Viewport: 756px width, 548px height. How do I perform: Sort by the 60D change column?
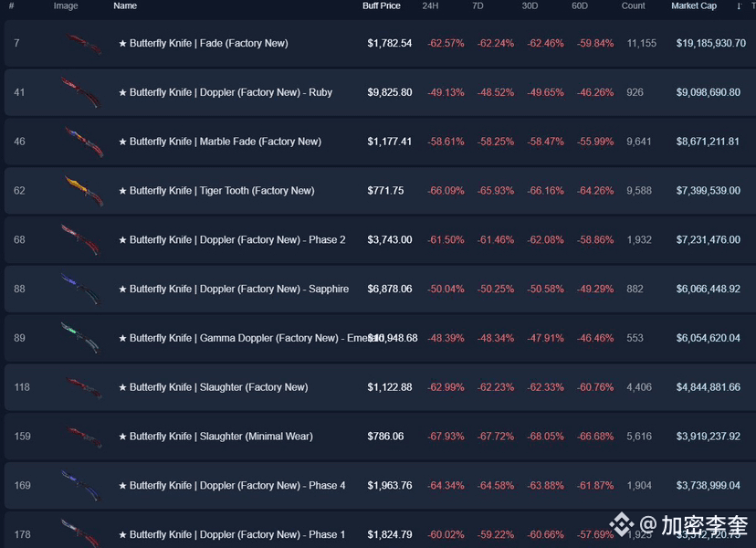point(580,6)
